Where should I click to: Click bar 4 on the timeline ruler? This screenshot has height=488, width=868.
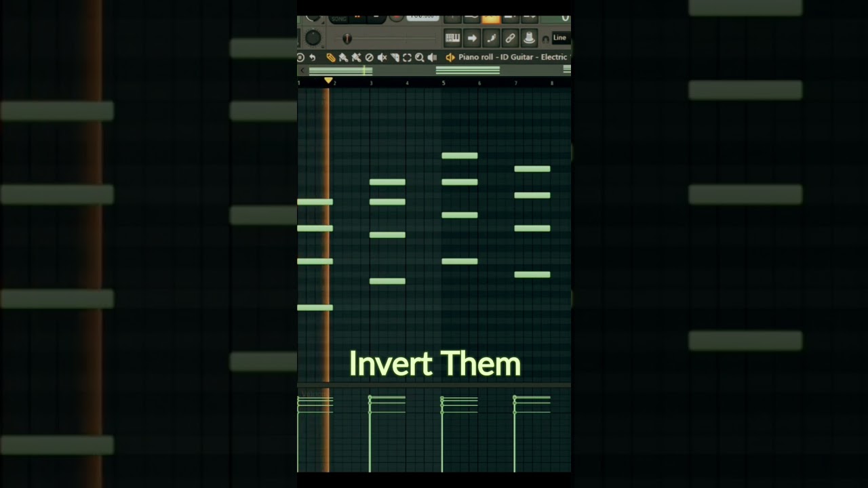coord(407,83)
